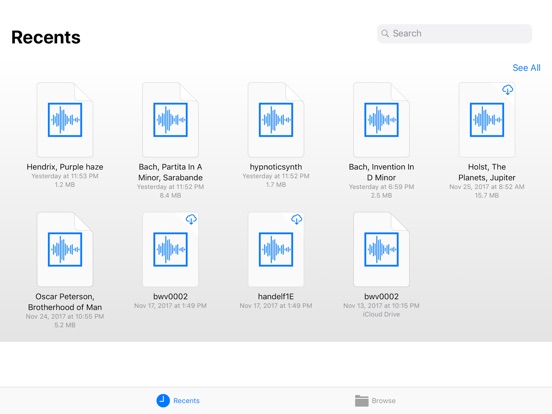Image resolution: width=552 pixels, height=414 pixels.
Task: Open Oscar Peterson, Brotherhood of Man file
Action: 65,249
